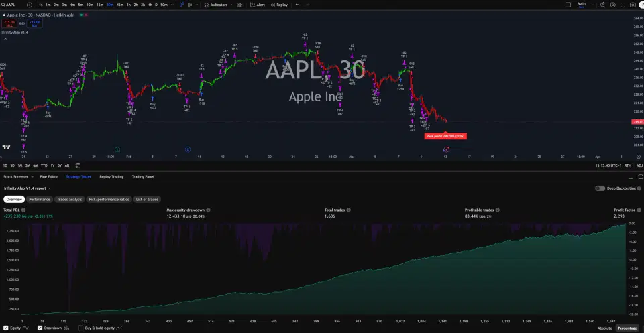Open the Indicators dialog
The height and width of the screenshot is (333, 644).
(216, 5)
